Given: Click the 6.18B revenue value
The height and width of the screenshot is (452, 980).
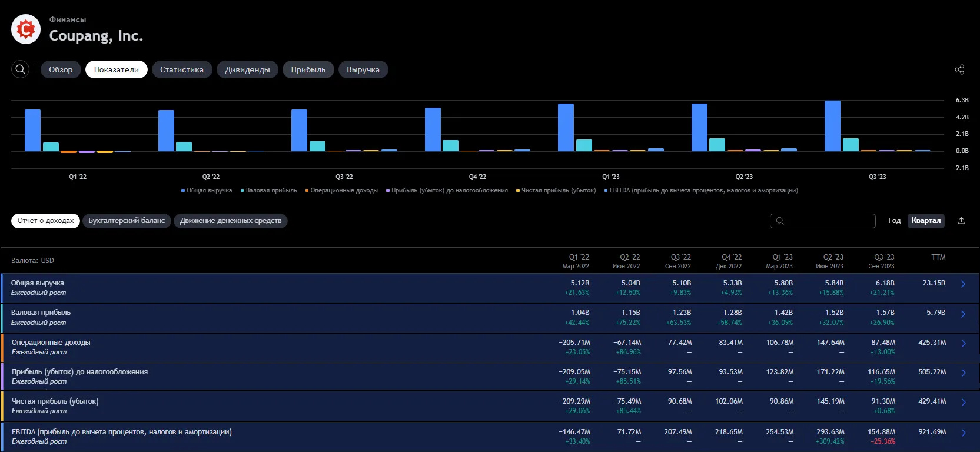Looking at the screenshot, I should [x=885, y=283].
